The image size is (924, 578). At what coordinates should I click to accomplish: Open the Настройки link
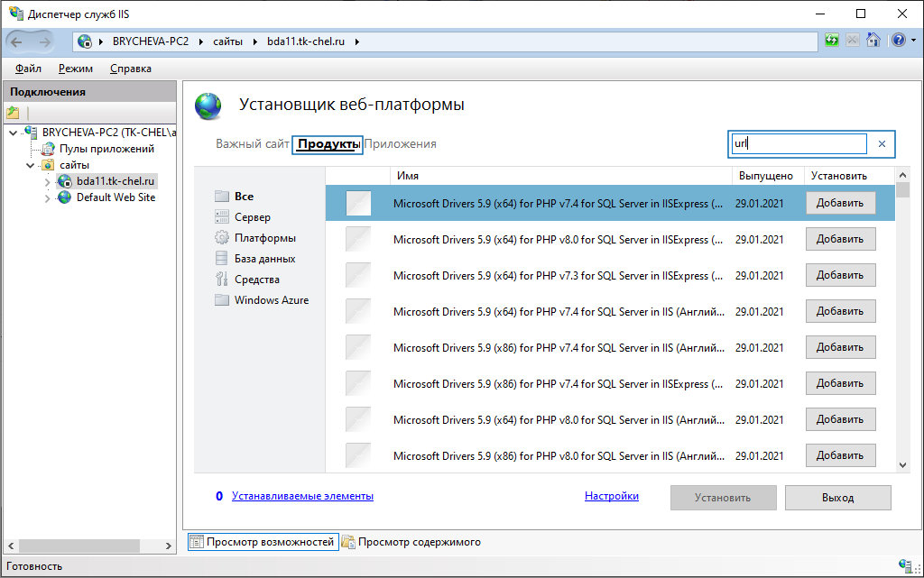point(612,496)
